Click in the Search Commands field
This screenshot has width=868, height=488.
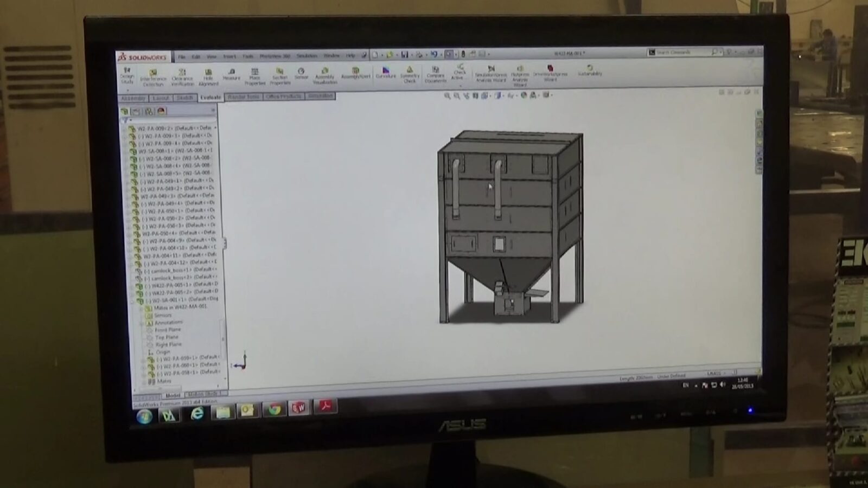click(684, 52)
